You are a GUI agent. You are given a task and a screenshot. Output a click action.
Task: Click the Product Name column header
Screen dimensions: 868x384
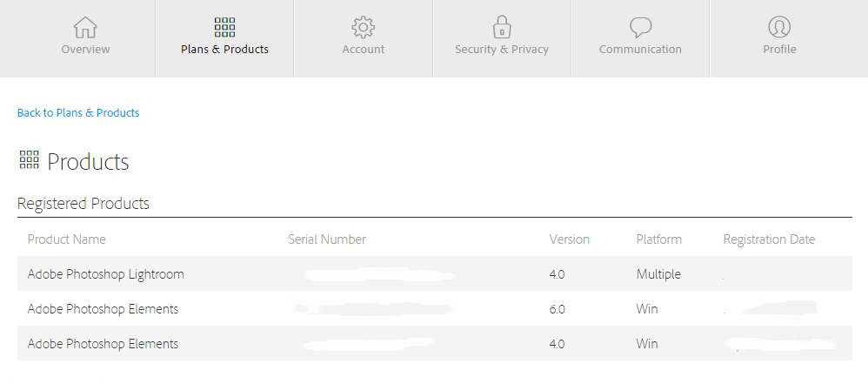(66, 239)
